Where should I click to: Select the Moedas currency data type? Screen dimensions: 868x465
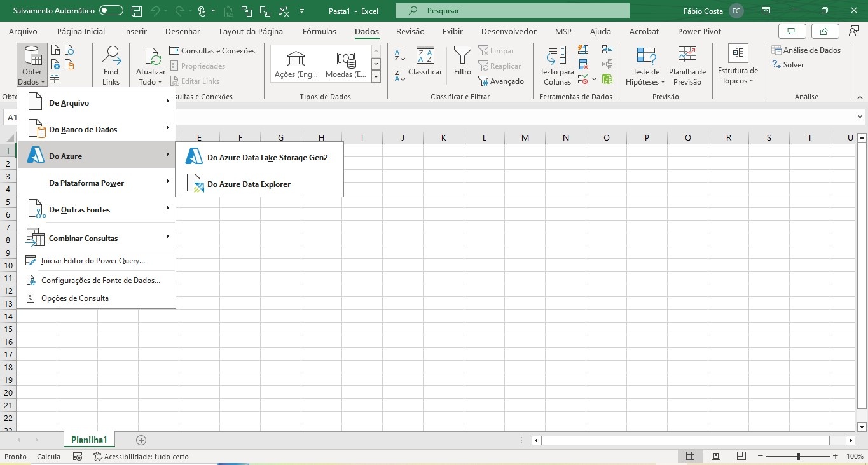(x=345, y=66)
